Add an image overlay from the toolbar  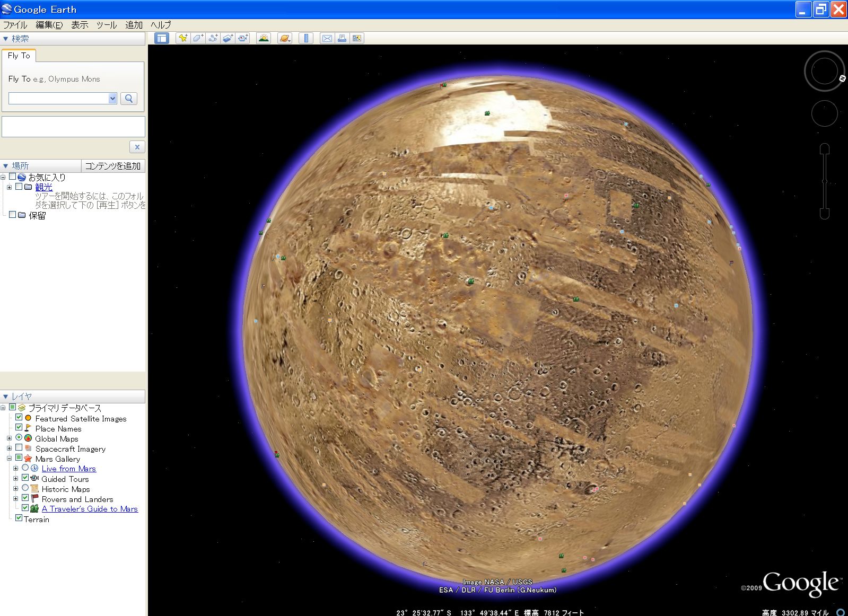coord(228,38)
